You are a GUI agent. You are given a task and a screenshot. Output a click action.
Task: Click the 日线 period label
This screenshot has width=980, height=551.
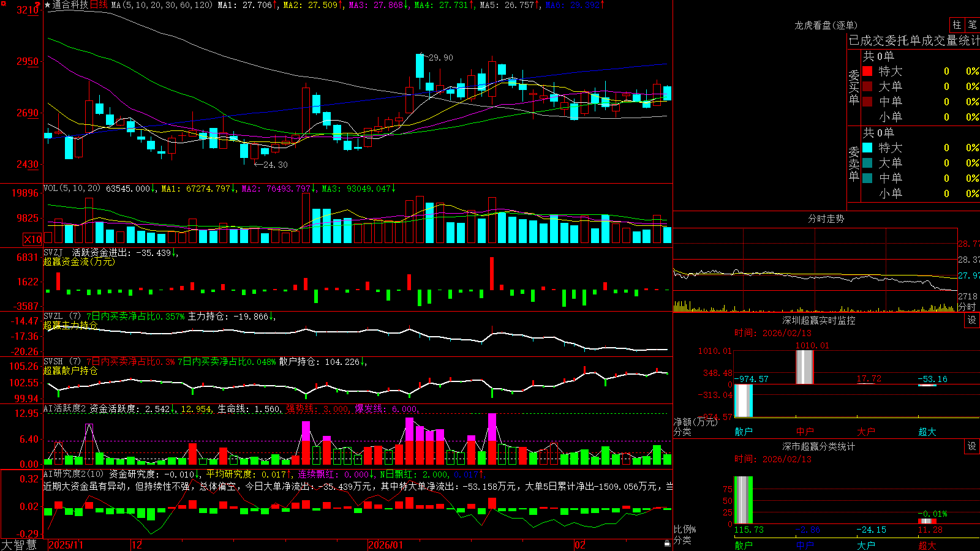tap(99, 5)
